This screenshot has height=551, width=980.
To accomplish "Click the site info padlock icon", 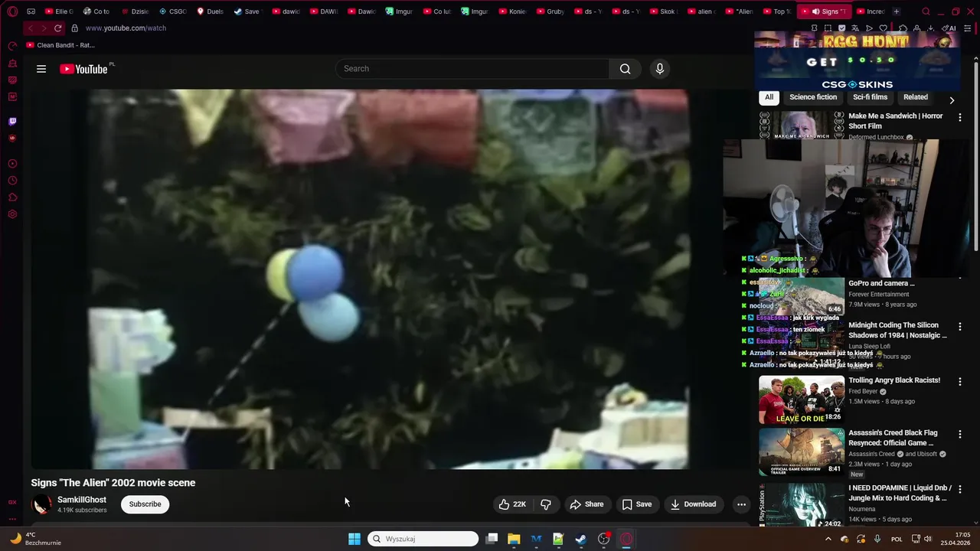I will tap(74, 28).
